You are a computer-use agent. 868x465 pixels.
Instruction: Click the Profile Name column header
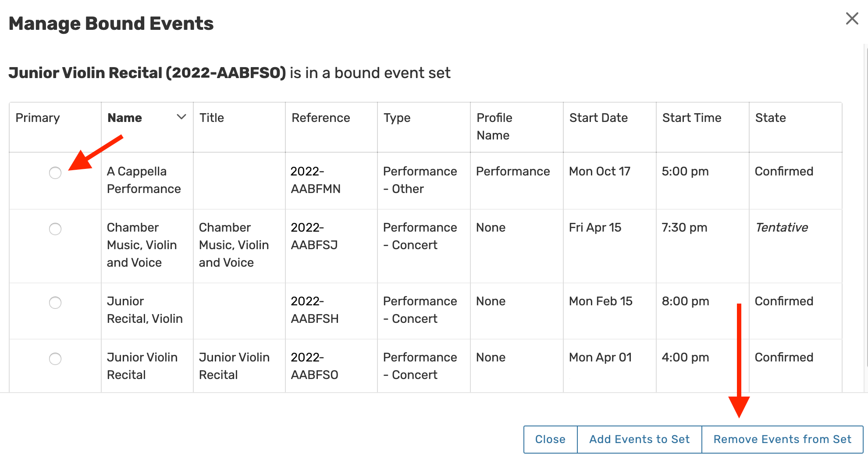point(494,126)
